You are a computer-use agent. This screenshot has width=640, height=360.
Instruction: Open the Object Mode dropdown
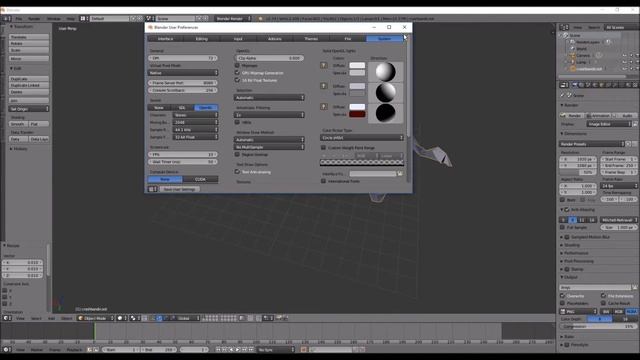[96, 318]
